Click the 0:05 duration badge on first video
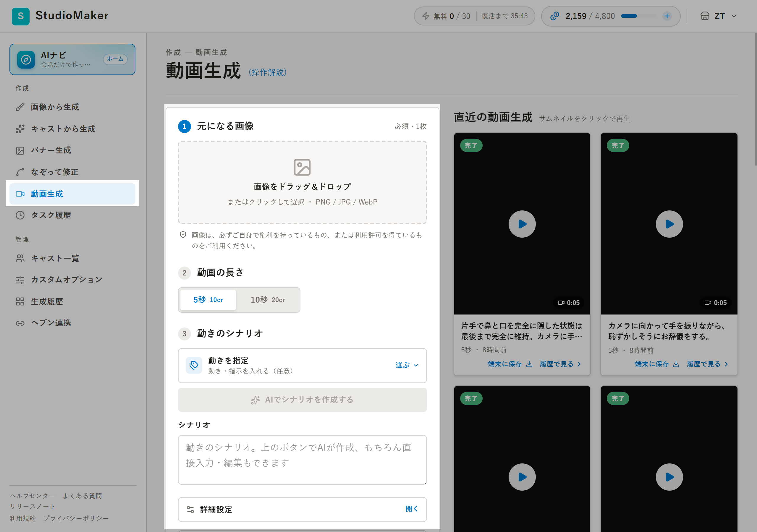 tap(569, 303)
